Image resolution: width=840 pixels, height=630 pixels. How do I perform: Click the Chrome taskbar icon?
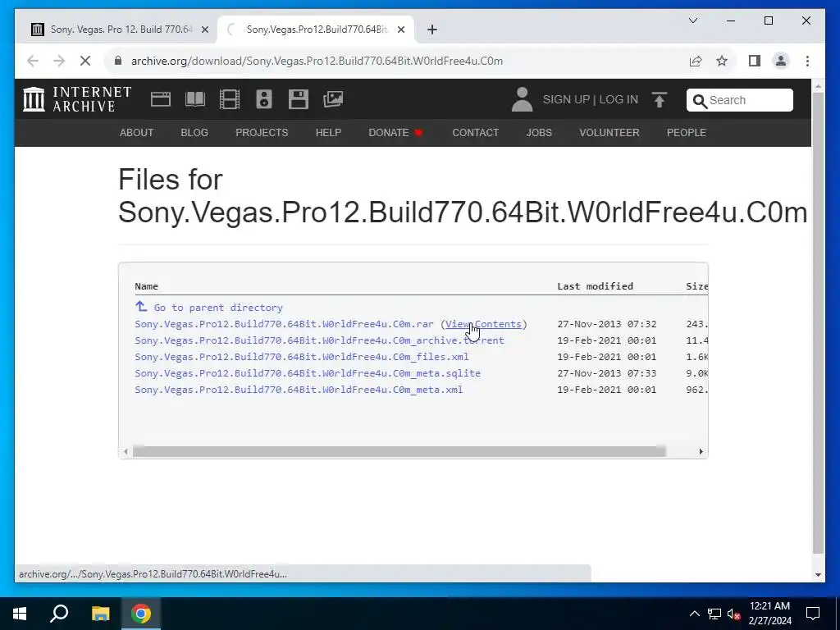(x=141, y=614)
